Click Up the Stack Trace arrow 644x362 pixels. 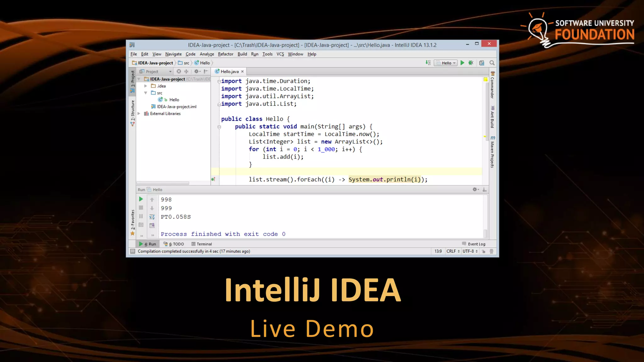[x=152, y=200]
